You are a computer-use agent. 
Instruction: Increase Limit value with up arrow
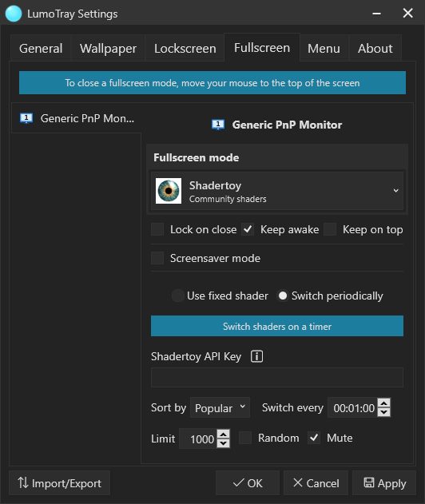click(224, 434)
